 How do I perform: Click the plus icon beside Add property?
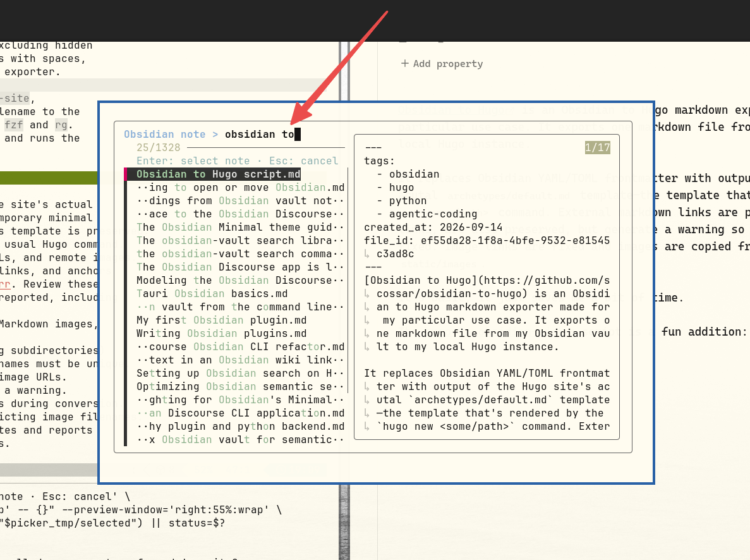point(404,63)
